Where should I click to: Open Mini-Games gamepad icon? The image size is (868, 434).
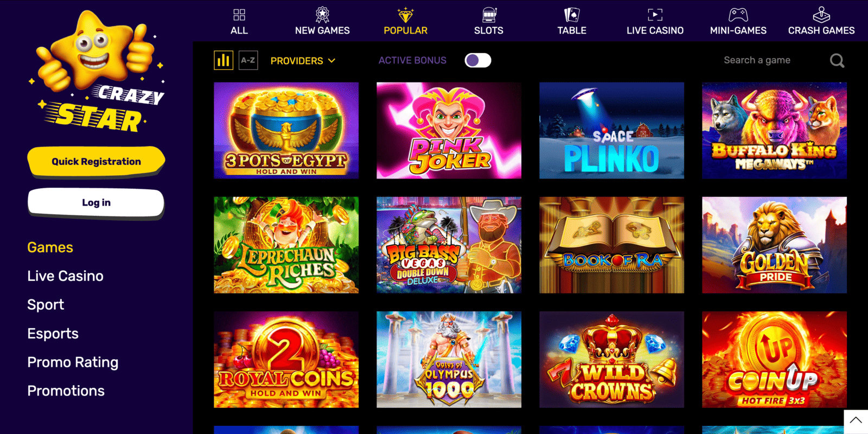pos(738,15)
